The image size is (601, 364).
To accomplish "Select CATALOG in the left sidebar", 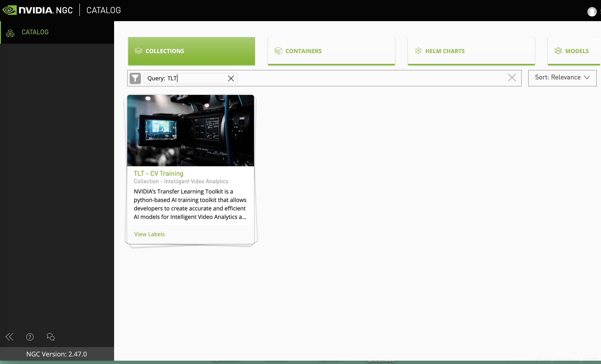I will click(x=35, y=32).
